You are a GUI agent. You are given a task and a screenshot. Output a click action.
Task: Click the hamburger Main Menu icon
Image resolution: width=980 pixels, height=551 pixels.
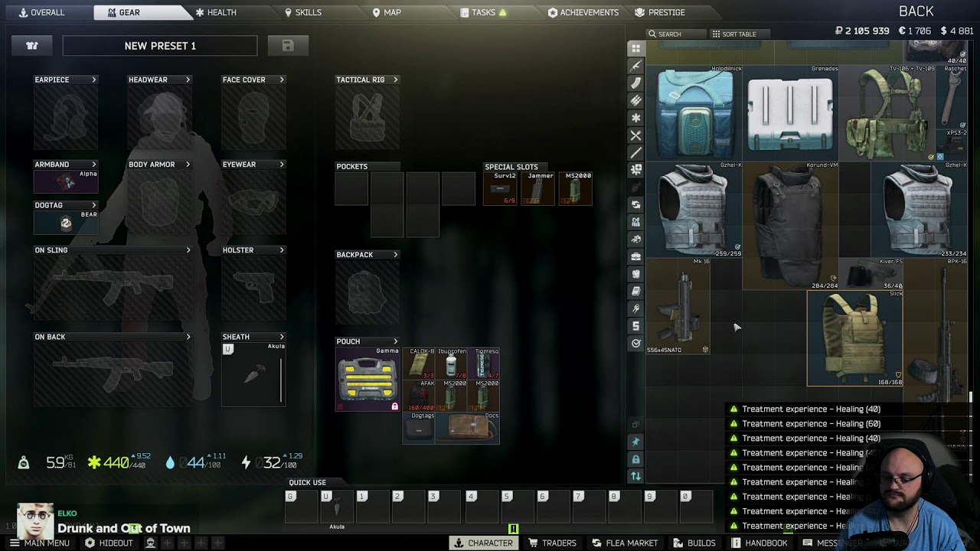click(x=15, y=543)
